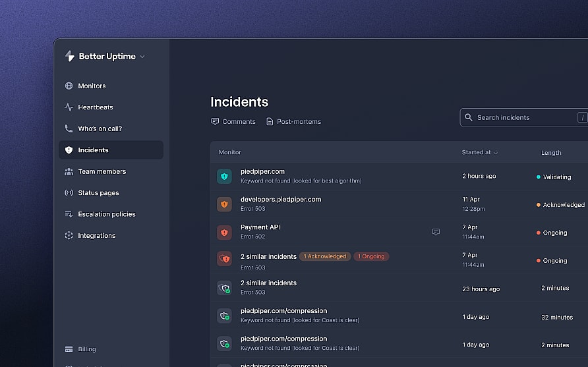Click resolved shield icon on 32 minutes row
This screenshot has height=367, width=588.
[224, 316]
